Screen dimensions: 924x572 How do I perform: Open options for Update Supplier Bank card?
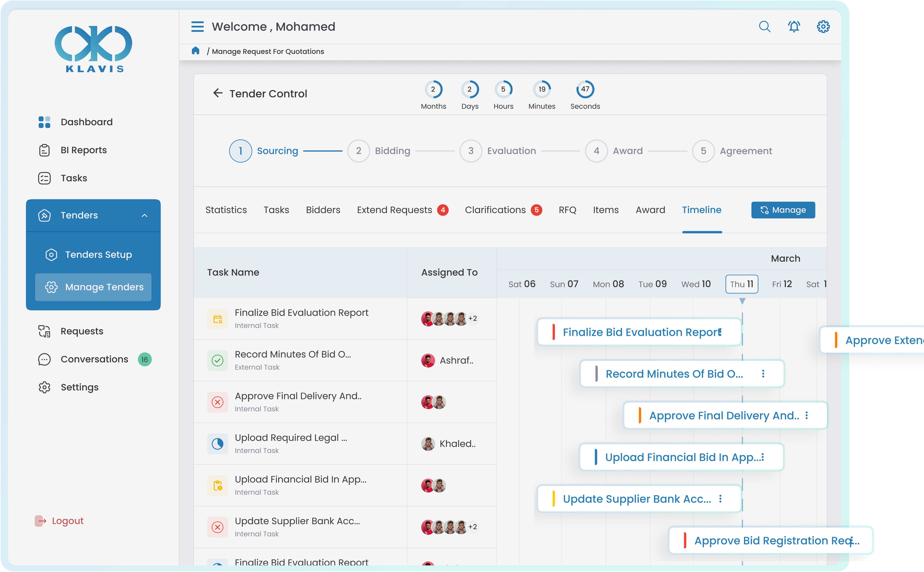coord(721,499)
